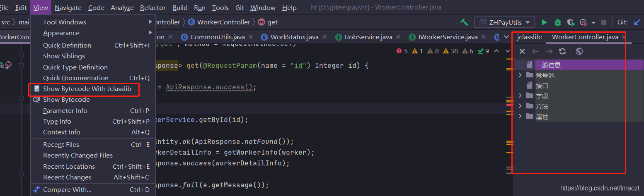The height and width of the screenshot is (196, 644).
Task: Click the jclasslib forward arrow
Action: pos(549,51)
